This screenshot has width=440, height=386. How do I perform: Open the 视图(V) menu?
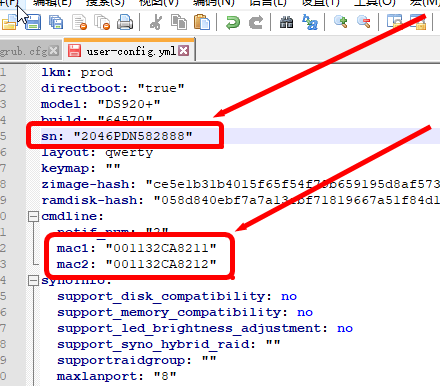coord(159,3)
